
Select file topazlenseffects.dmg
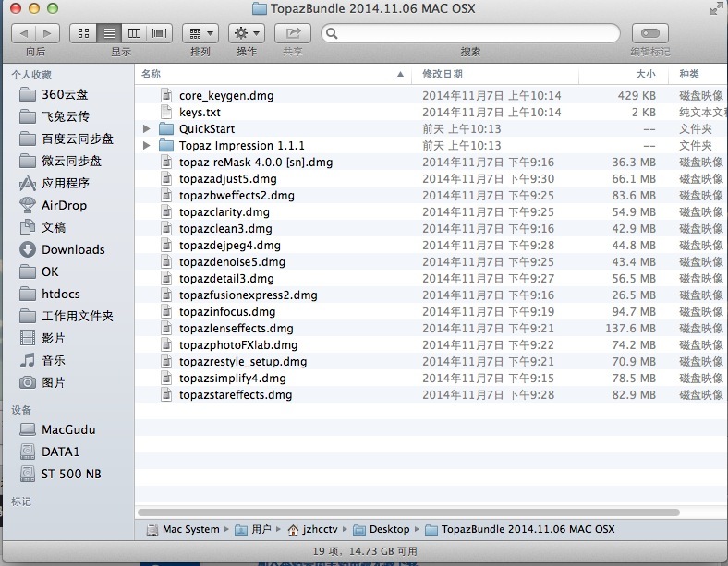click(x=431, y=329)
